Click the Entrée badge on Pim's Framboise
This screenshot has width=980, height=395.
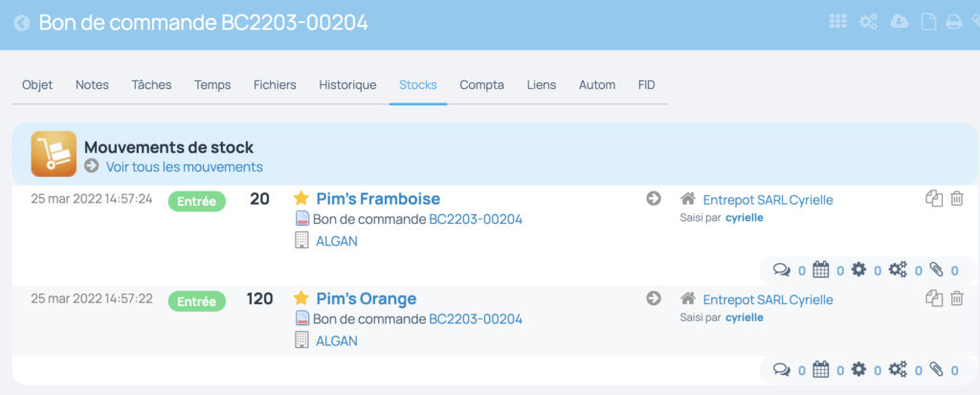point(197,201)
